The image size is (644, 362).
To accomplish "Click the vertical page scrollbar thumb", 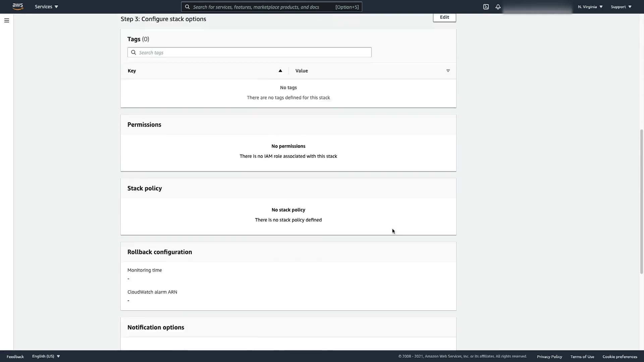I will pyautogui.click(x=641, y=201).
